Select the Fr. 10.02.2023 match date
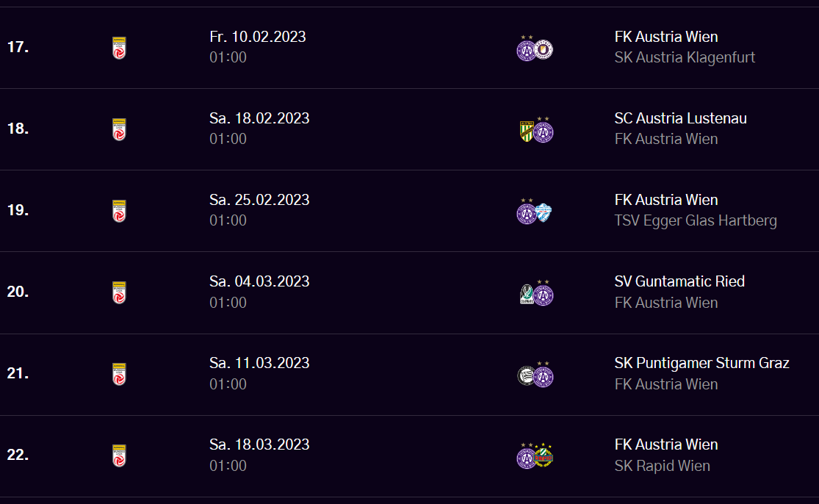Image resolution: width=819 pixels, height=504 pixels. (x=258, y=37)
